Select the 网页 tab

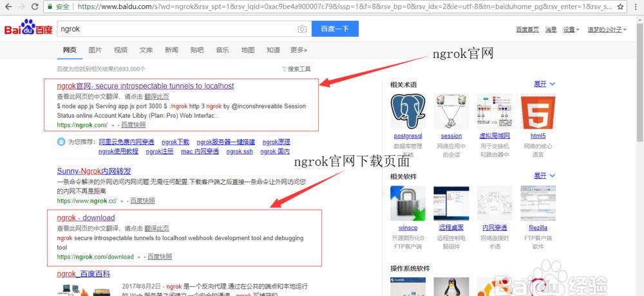[70, 50]
